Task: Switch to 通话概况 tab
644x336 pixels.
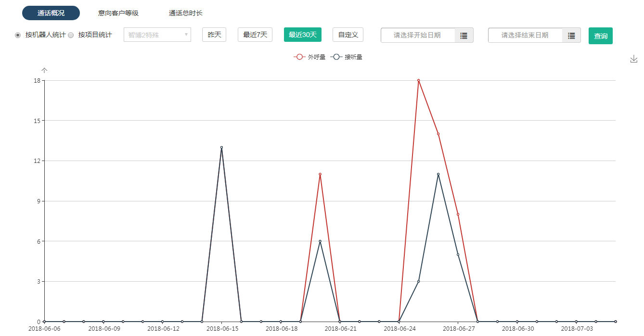Action: pyautogui.click(x=51, y=13)
